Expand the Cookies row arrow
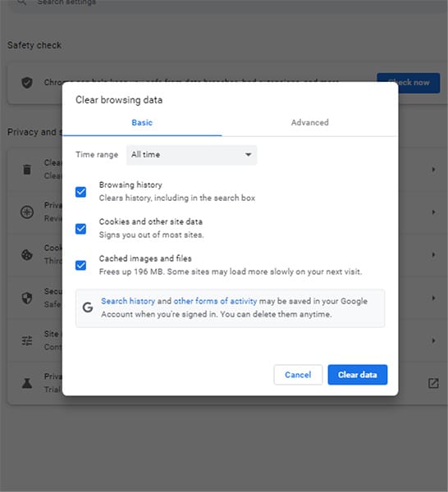 point(433,255)
